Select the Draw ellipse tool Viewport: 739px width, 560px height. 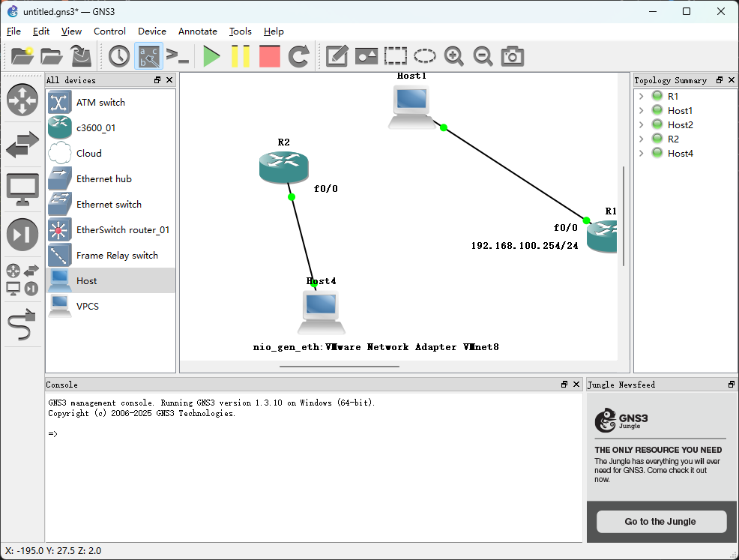pos(425,56)
